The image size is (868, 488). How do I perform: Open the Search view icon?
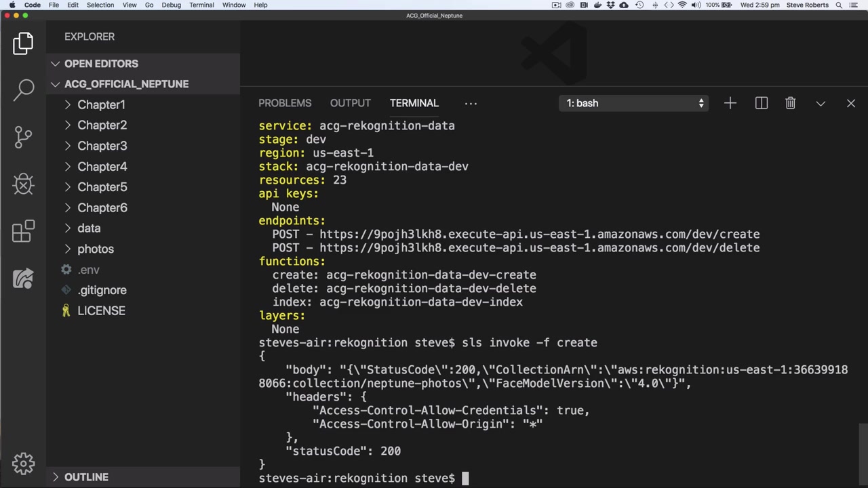(x=23, y=89)
